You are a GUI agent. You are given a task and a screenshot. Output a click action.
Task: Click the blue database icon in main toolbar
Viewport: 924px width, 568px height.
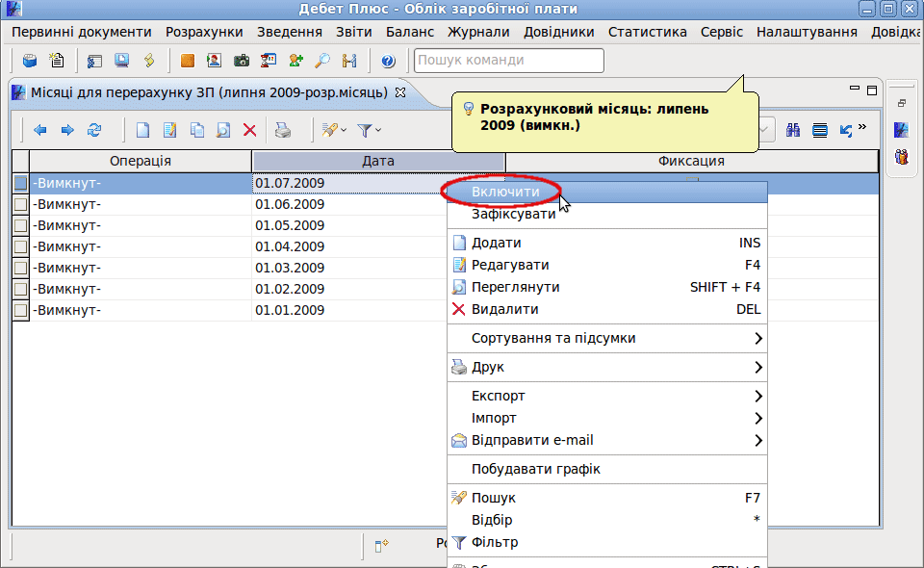click(30, 60)
